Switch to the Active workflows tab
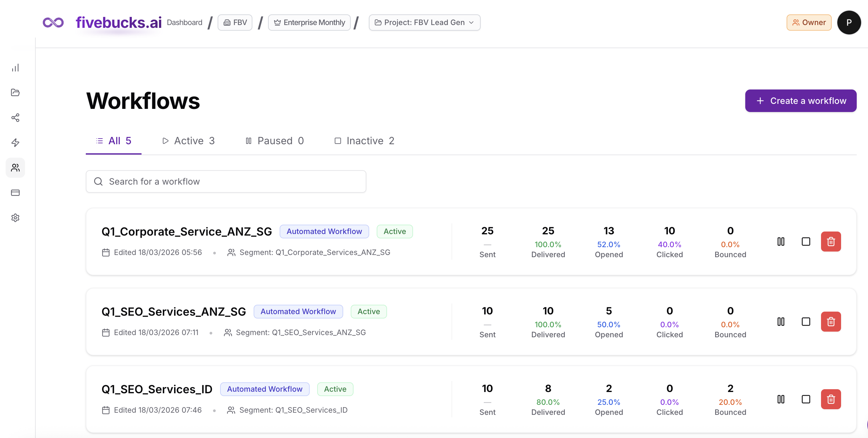This screenshot has height=438, width=868. [x=189, y=141]
